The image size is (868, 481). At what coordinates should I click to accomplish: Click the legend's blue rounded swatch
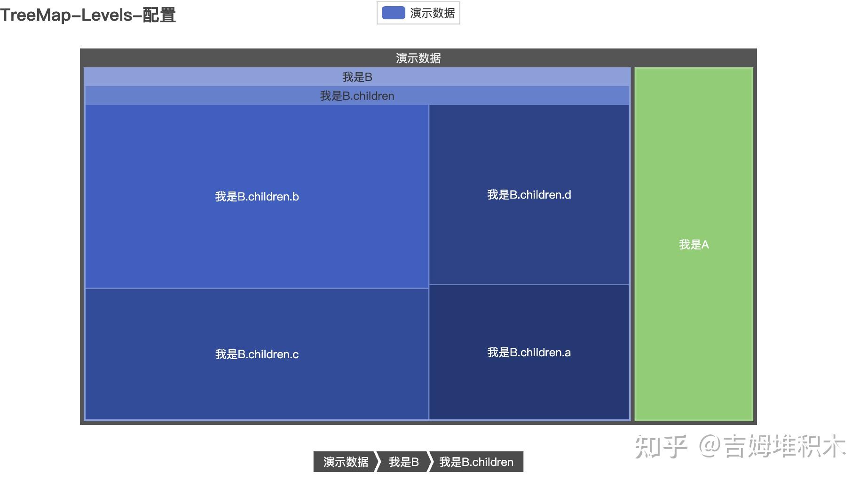click(394, 13)
